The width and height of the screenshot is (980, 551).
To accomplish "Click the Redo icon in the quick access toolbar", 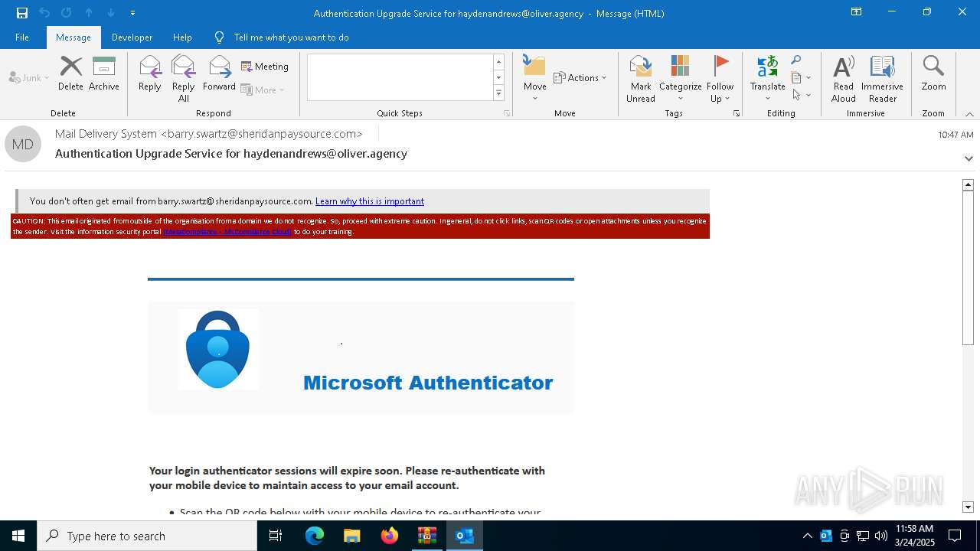I will [67, 13].
